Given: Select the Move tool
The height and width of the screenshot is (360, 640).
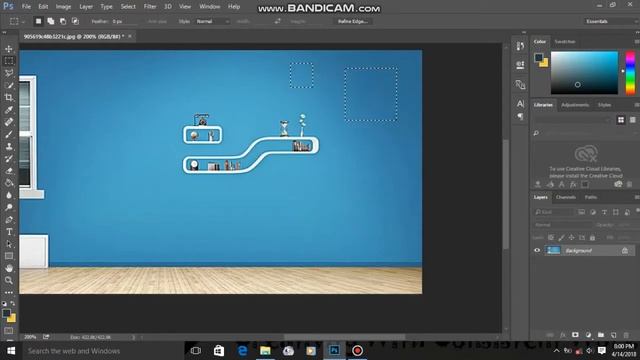Looking at the screenshot, I should coord(9,49).
